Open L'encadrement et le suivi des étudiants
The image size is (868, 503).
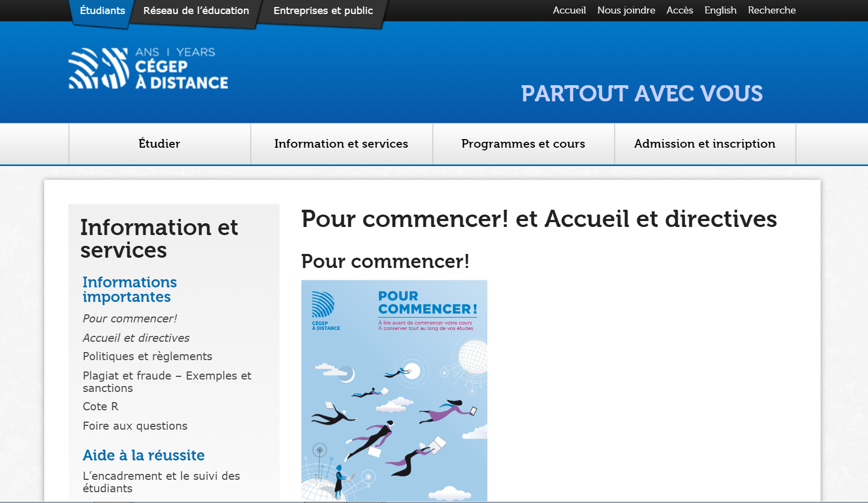coord(161,482)
